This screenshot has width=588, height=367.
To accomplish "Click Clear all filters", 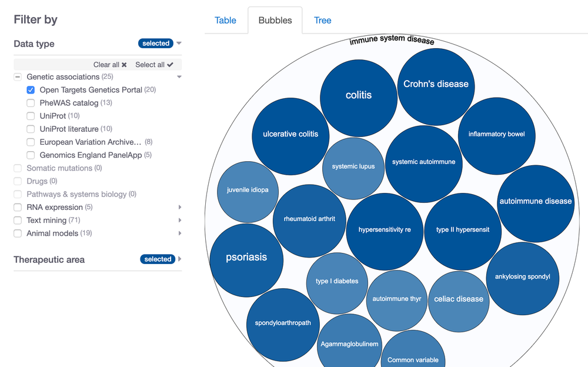I will point(110,65).
